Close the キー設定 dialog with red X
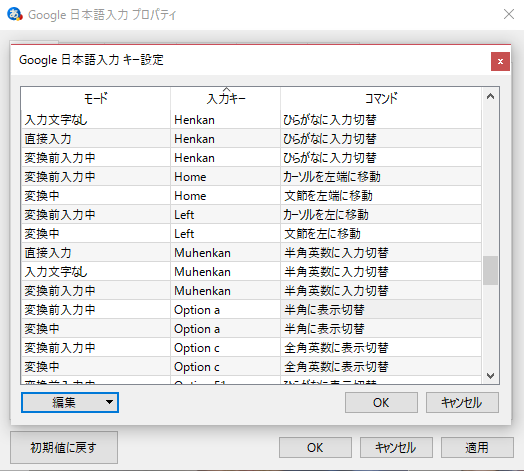 click(500, 62)
